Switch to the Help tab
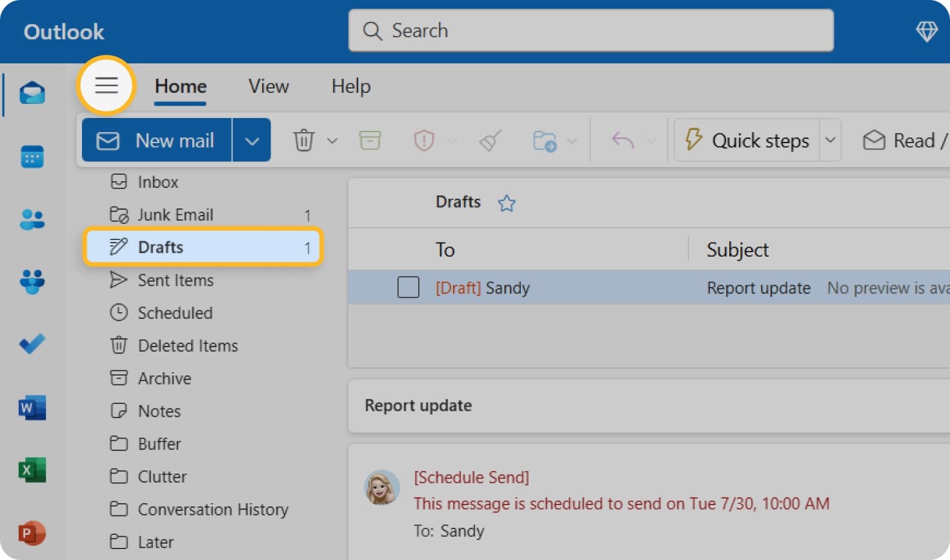950x560 pixels. point(351,86)
